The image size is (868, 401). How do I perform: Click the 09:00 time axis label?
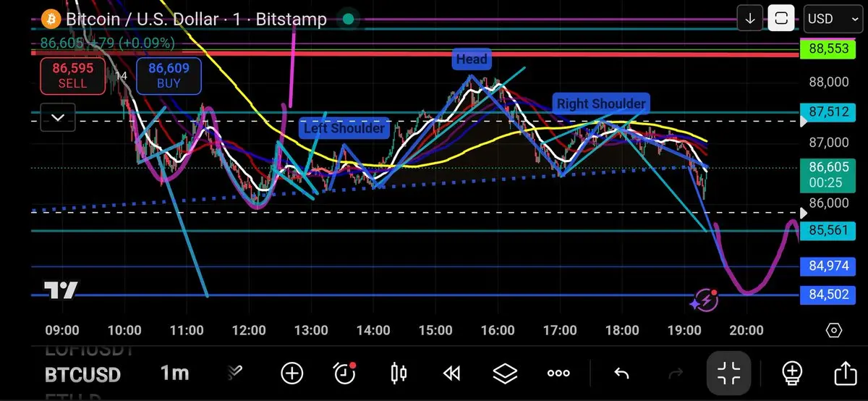pos(62,331)
